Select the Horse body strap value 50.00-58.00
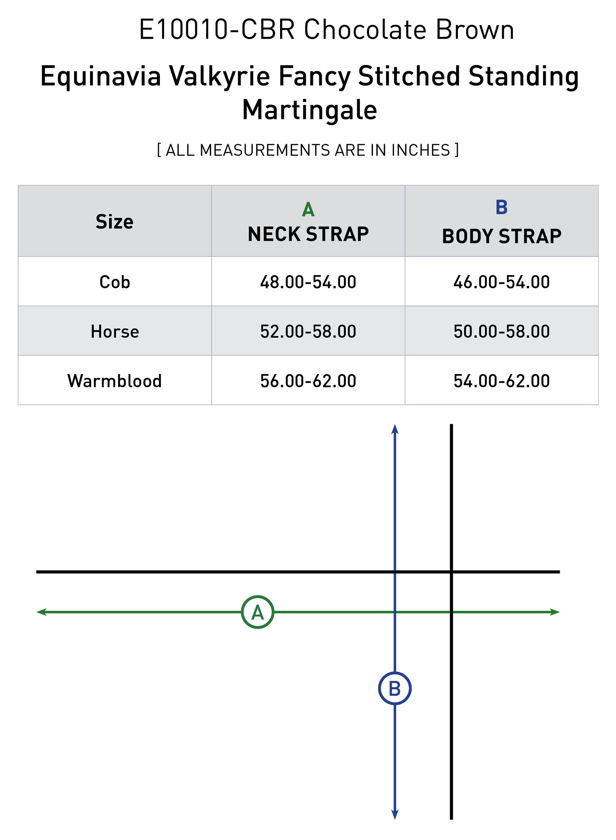Screen dimensions: 616x840 click(x=501, y=331)
